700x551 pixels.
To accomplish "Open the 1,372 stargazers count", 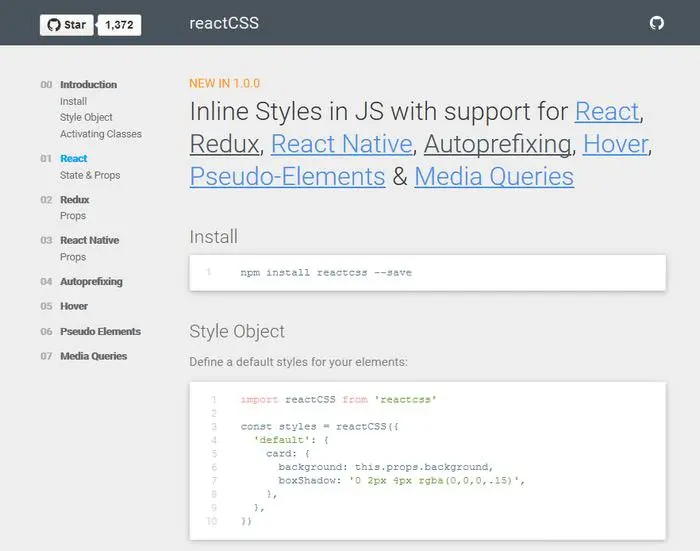I will [x=120, y=24].
